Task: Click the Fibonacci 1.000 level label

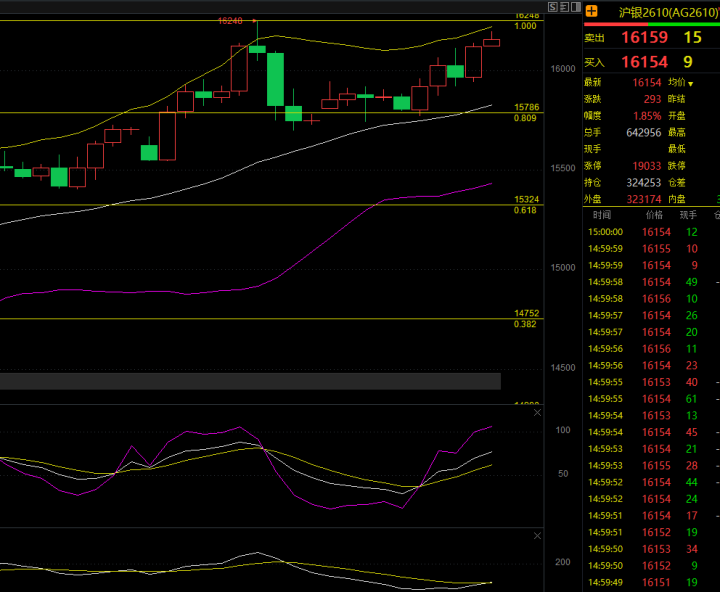Action: tap(525, 26)
